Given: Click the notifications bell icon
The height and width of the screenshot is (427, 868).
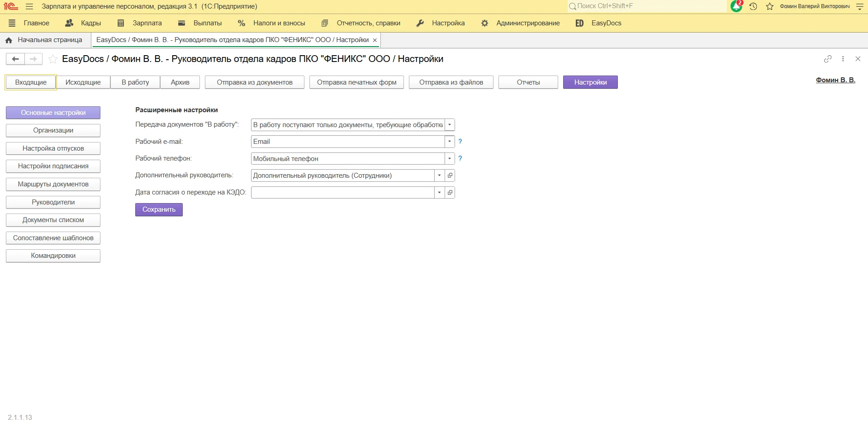Looking at the screenshot, I should pyautogui.click(x=736, y=6).
